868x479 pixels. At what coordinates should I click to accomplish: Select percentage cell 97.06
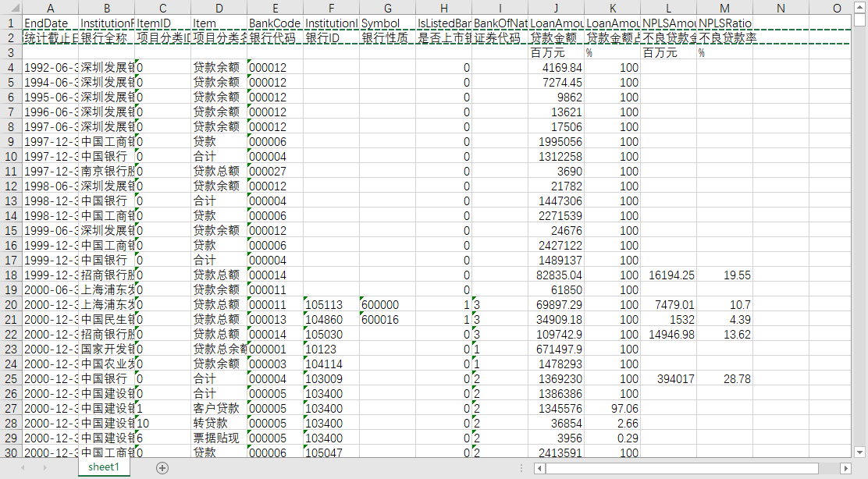click(612, 409)
